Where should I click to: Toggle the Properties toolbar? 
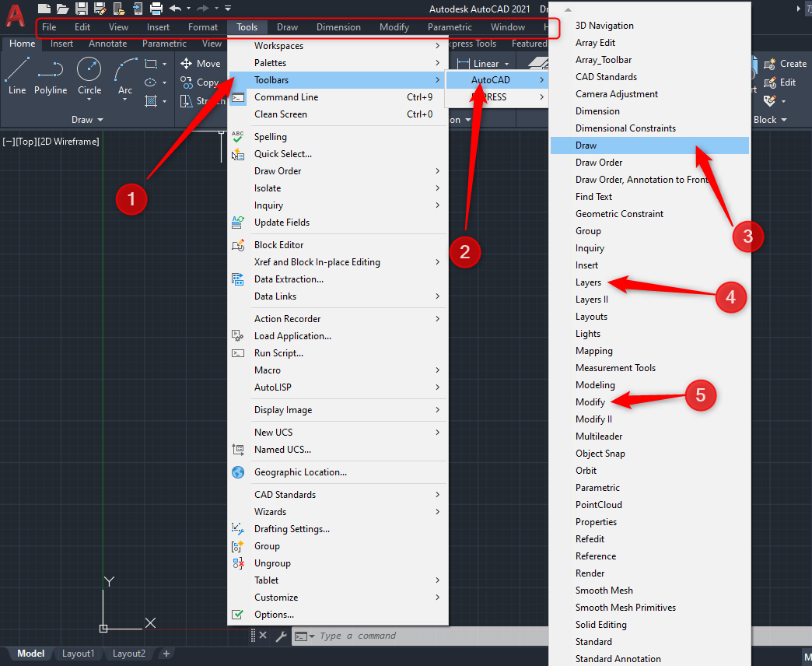pos(649,521)
